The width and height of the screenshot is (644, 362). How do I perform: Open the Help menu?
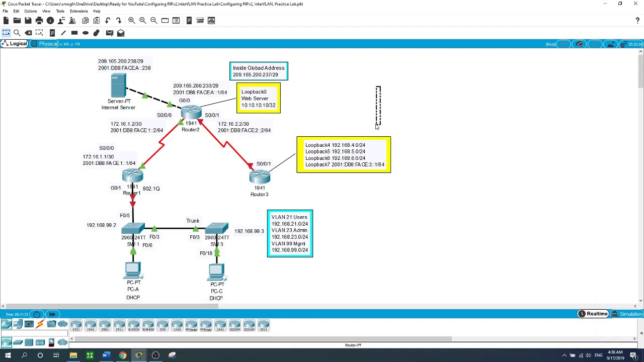[96, 11]
